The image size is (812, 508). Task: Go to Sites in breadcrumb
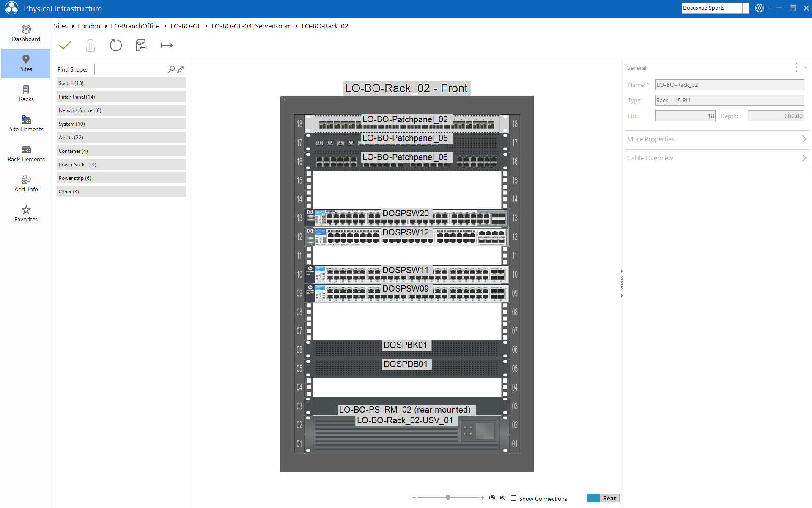click(x=60, y=26)
